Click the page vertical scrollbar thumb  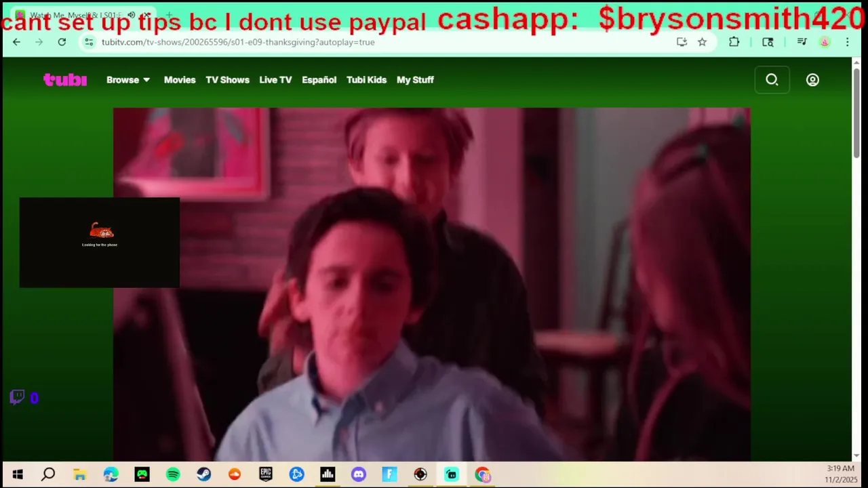[x=856, y=112]
